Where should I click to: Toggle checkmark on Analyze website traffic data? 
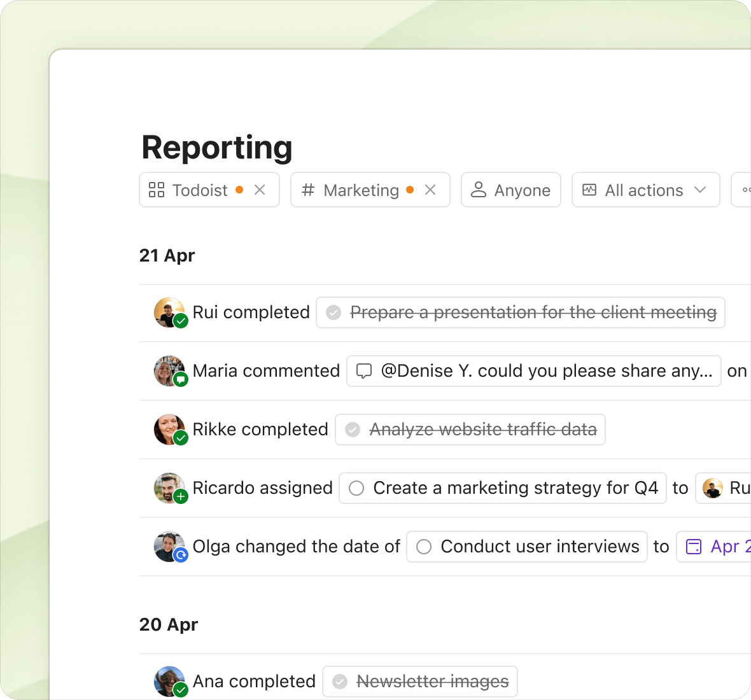click(x=353, y=430)
